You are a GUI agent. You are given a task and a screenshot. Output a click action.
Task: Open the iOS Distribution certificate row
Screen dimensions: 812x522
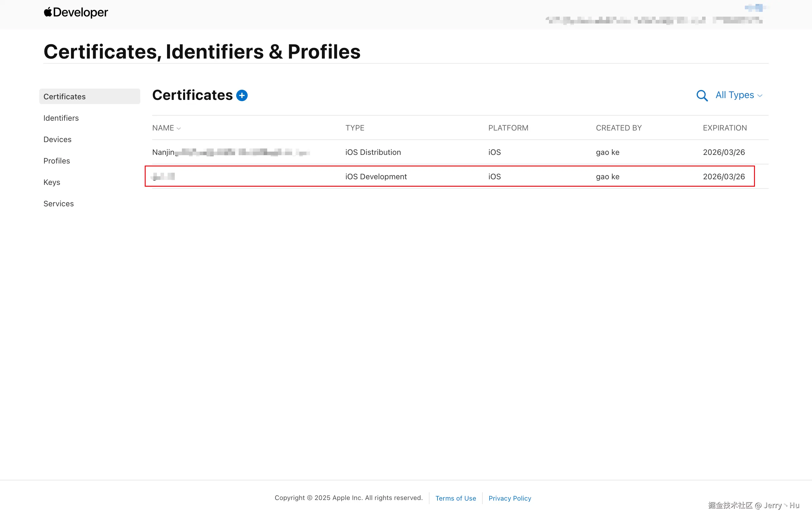pyautogui.click(x=373, y=152)
